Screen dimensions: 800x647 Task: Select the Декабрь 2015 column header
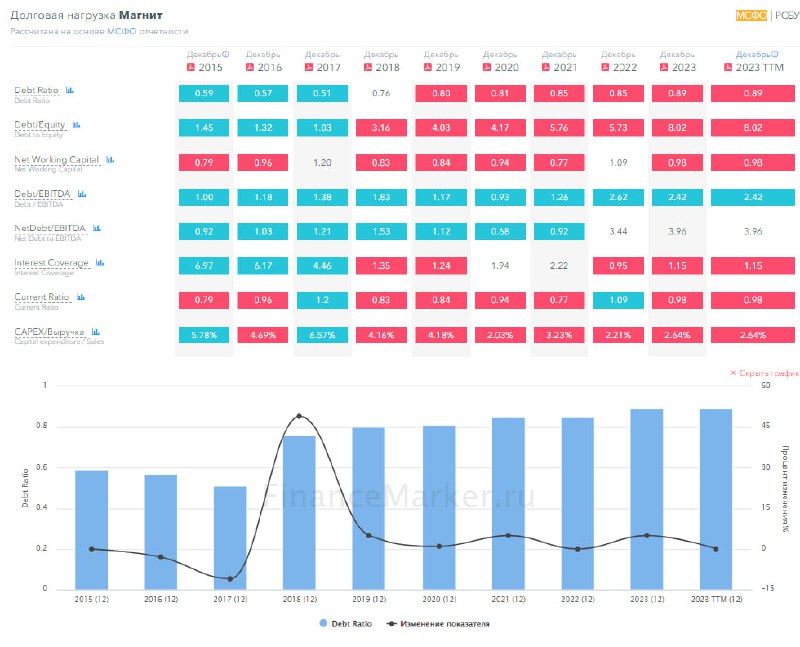(x=206, y=61)
